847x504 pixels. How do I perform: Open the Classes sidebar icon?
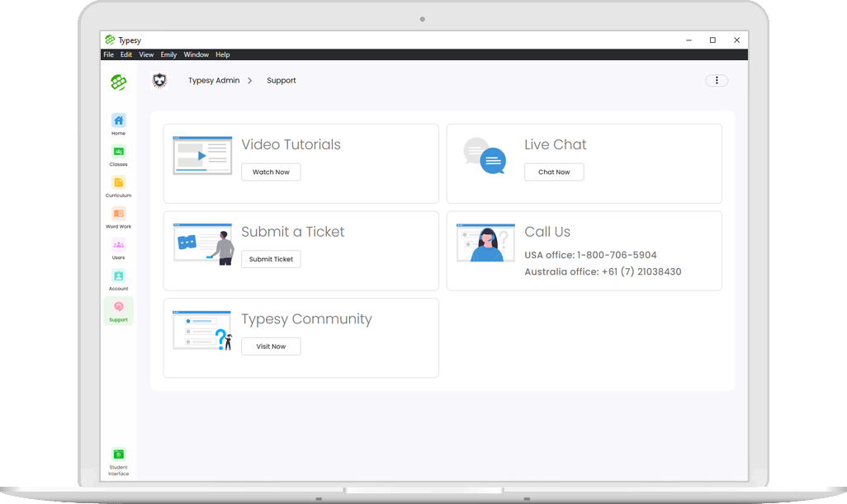118,152
